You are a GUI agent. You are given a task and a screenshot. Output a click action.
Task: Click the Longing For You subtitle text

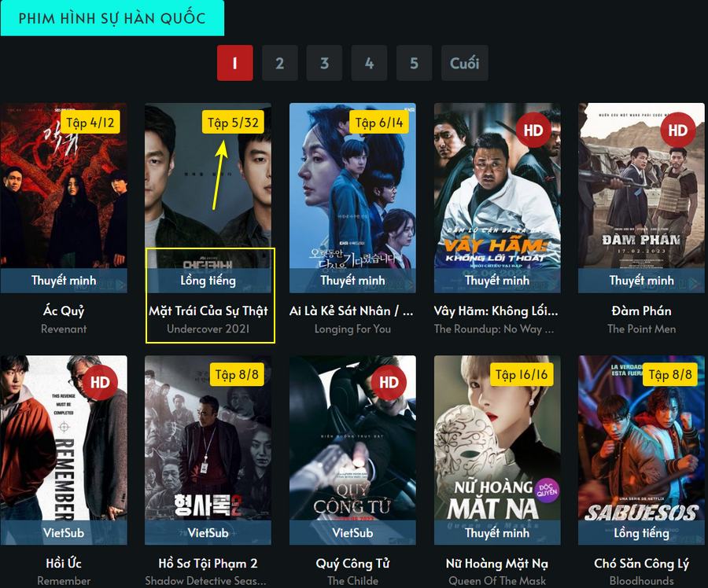pos(352,329)
